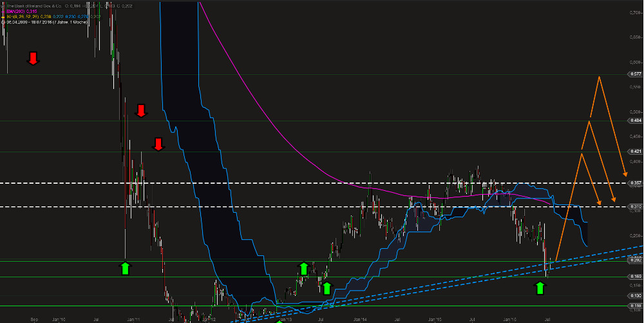Click the Jan'15 time axis label
Viewport: 644px width, 323px height.
(x=435, y=319)
